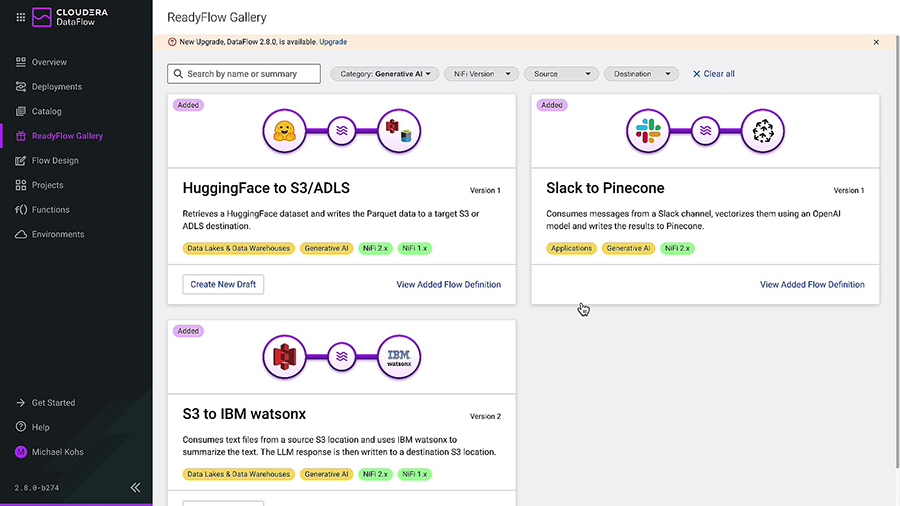
Task: Click Version 2 label on watsonx card
Action: pyautogui.click(x=485, y=417)
